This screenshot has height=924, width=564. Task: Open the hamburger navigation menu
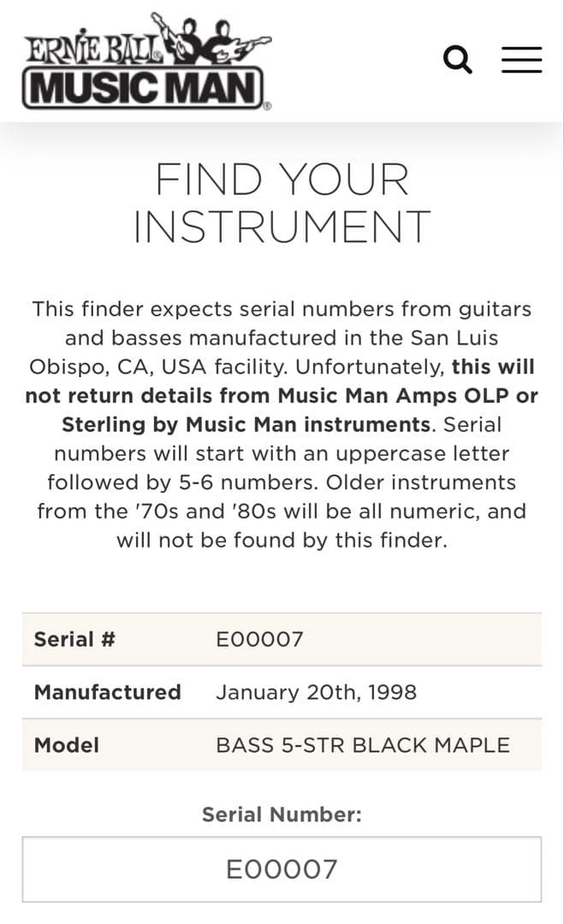(521, 60)
